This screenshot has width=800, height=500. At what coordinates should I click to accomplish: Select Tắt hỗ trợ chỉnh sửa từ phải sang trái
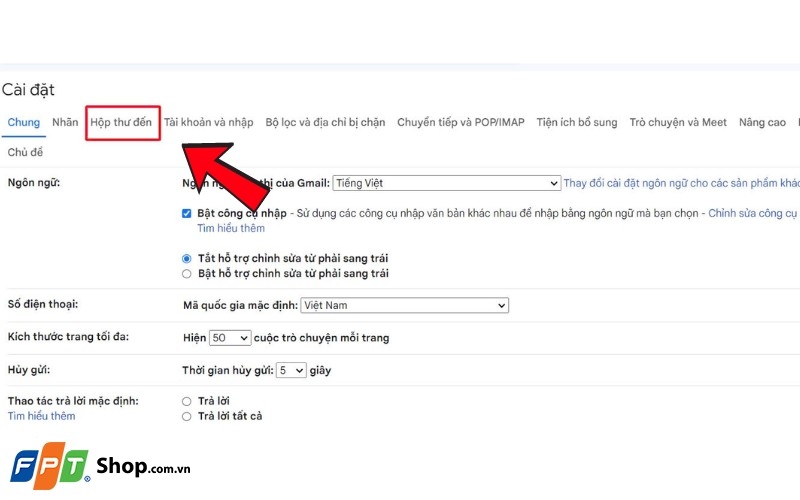tap(187, 259)
